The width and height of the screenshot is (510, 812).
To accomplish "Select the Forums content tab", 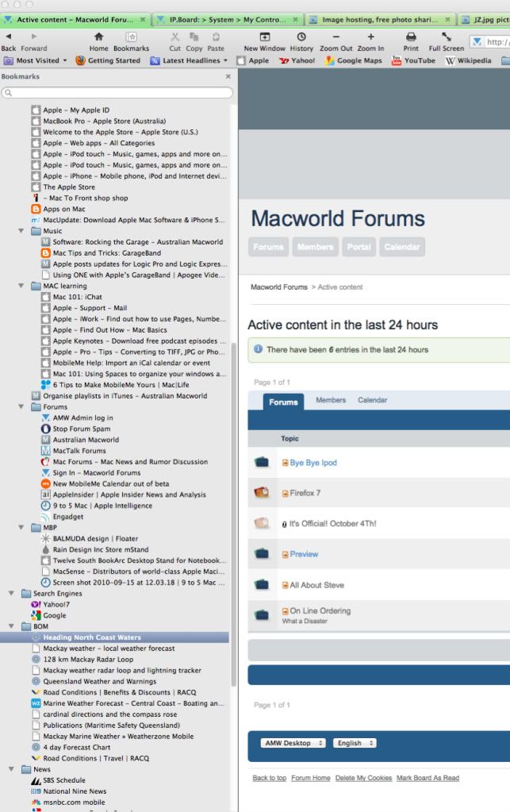I will (x=283, y=402).
